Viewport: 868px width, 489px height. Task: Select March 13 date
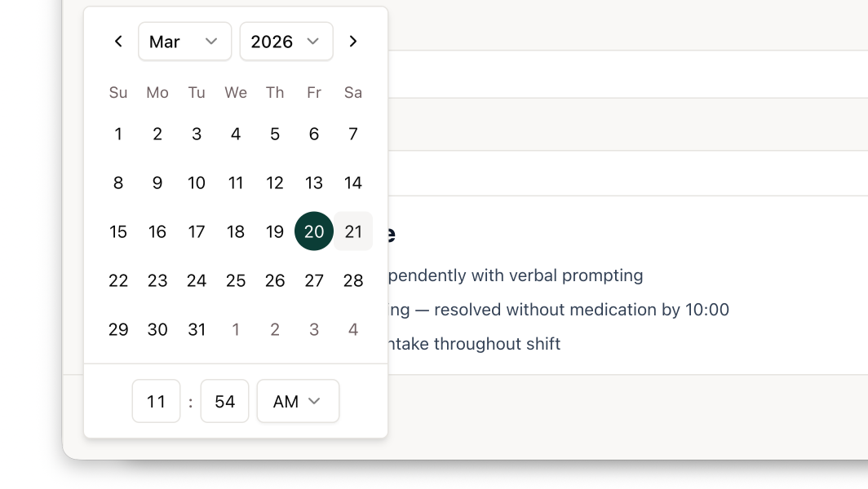(x=314, y=183)
